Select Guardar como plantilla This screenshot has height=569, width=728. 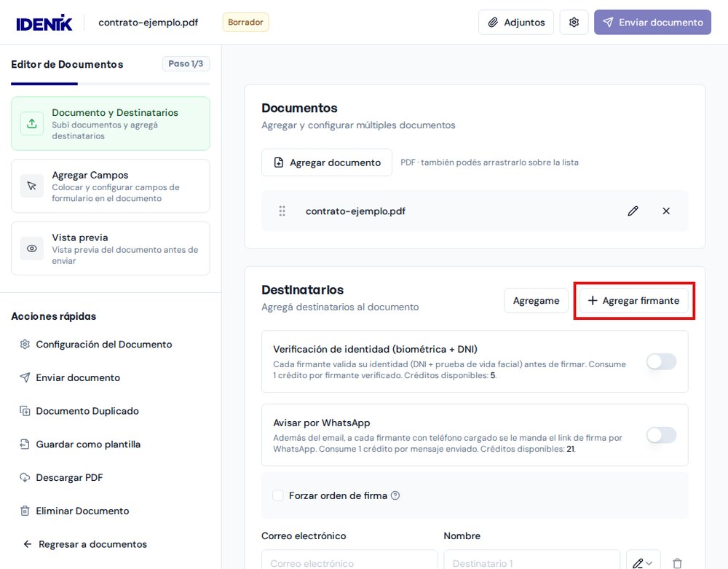pos(80,444)
